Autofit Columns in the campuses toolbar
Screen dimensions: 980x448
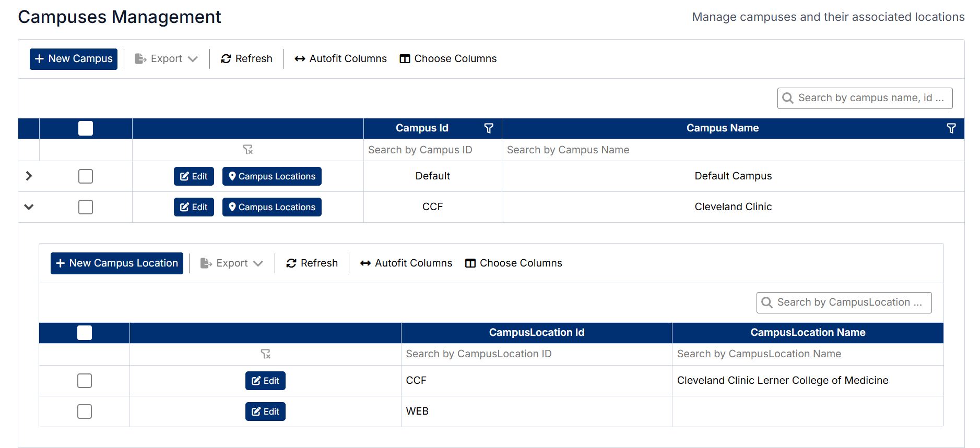pos(340,59)
